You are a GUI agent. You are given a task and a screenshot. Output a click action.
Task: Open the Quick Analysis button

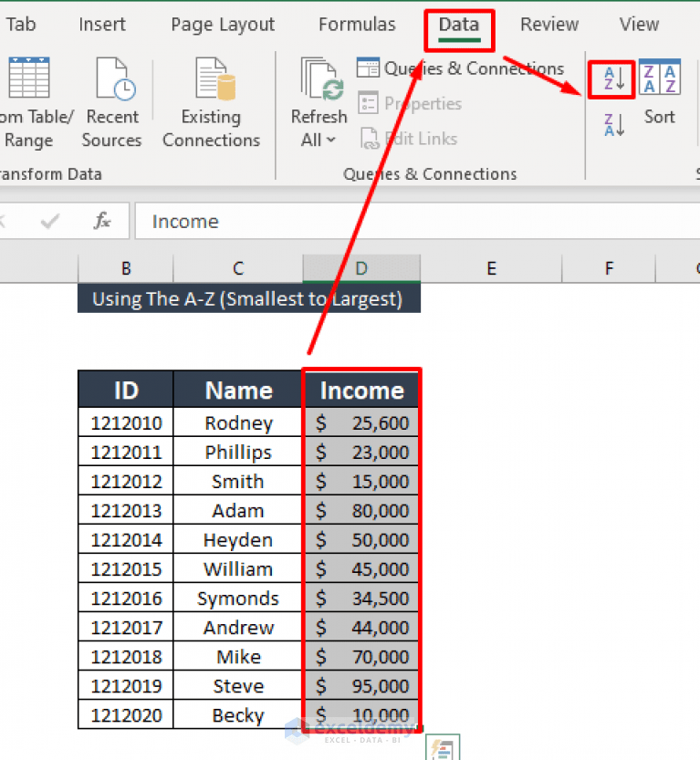coord(443,748)
